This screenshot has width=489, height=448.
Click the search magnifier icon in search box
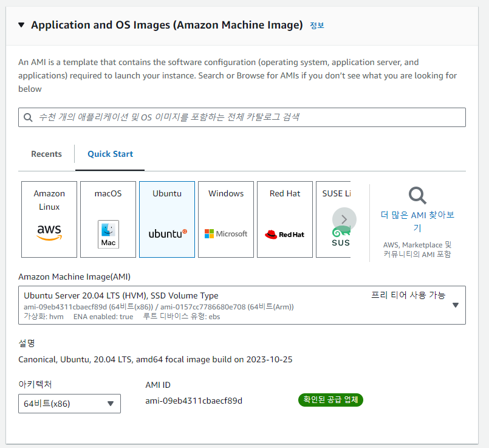click(28, 117)
